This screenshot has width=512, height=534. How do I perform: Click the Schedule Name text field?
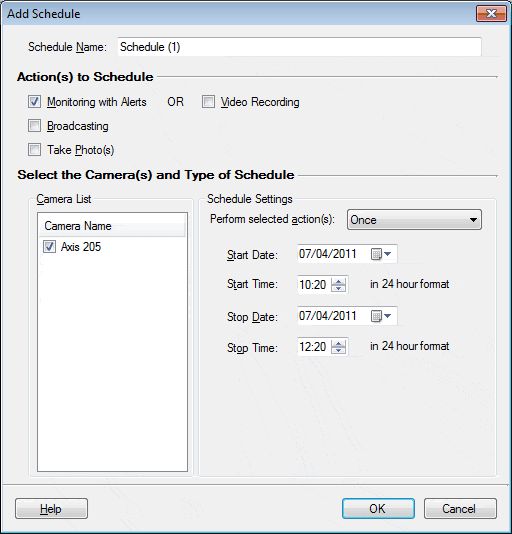tap(299, 47)
